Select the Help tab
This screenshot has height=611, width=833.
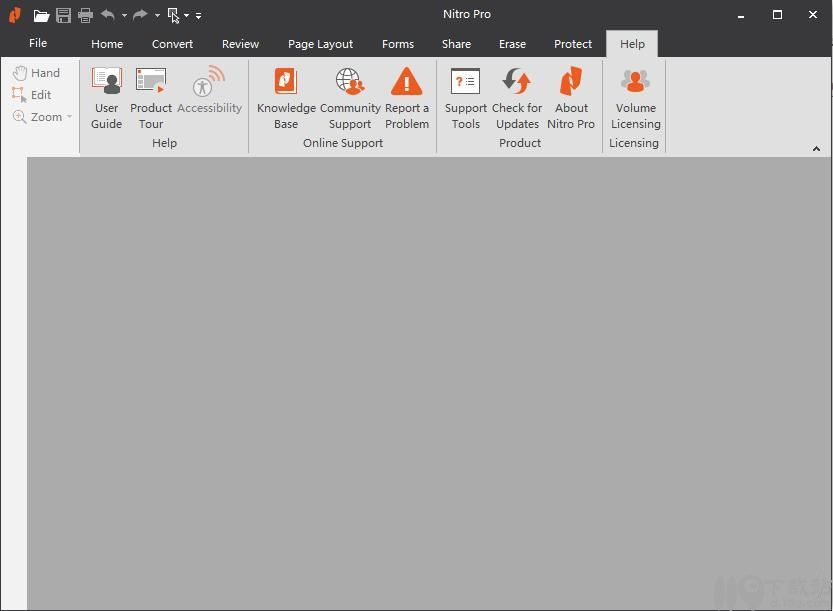[x=632, y=44]
